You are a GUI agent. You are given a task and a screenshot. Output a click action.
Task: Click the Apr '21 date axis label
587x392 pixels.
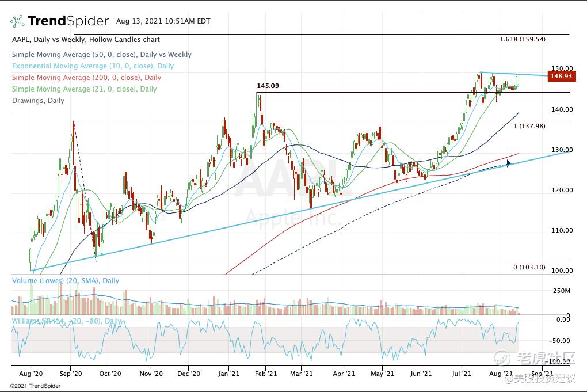pos(344,374)
